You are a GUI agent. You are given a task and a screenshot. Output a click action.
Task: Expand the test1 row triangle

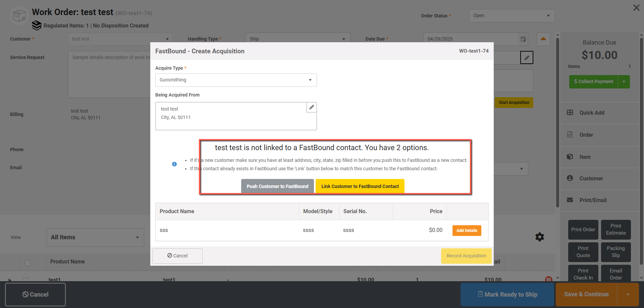click(10, 280)
